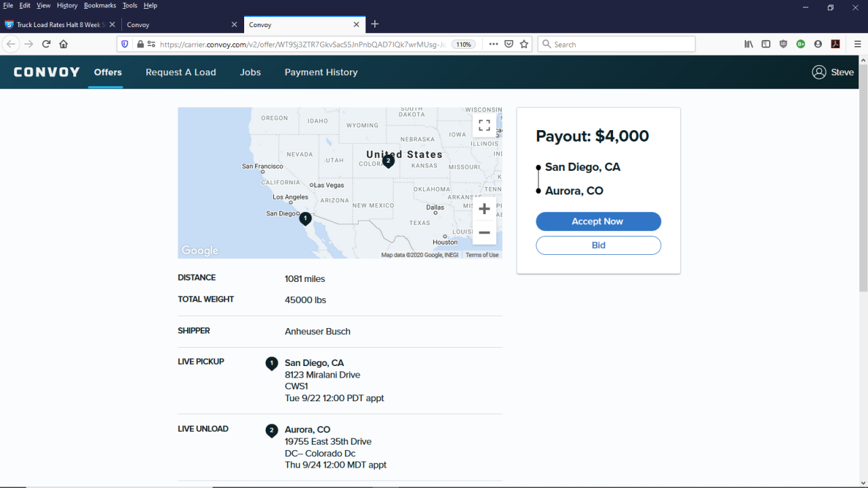Image resolution: width=868 pixels, height=488 pixels.
Task: Open the Edit menu
Action: click(x=25, y=5)
